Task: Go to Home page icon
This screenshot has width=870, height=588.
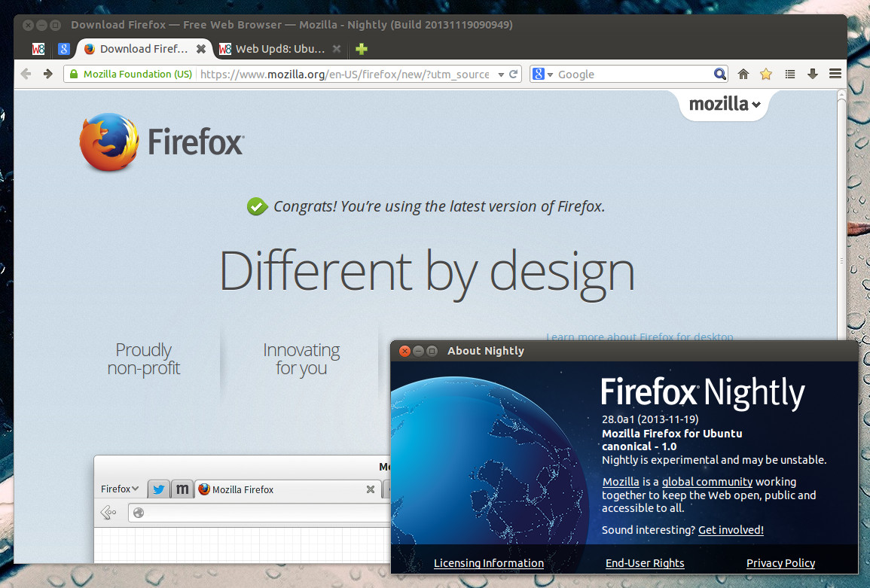Action: point(743,74)
